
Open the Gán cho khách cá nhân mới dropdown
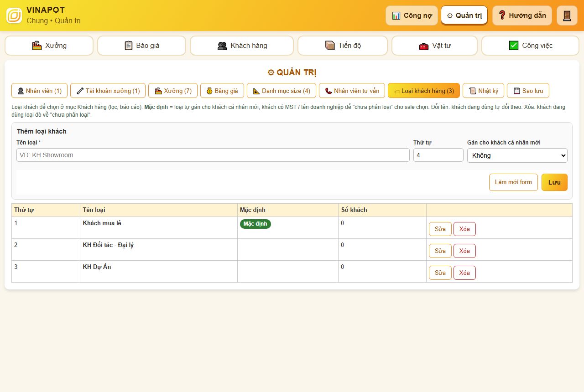tap(517, 155)
